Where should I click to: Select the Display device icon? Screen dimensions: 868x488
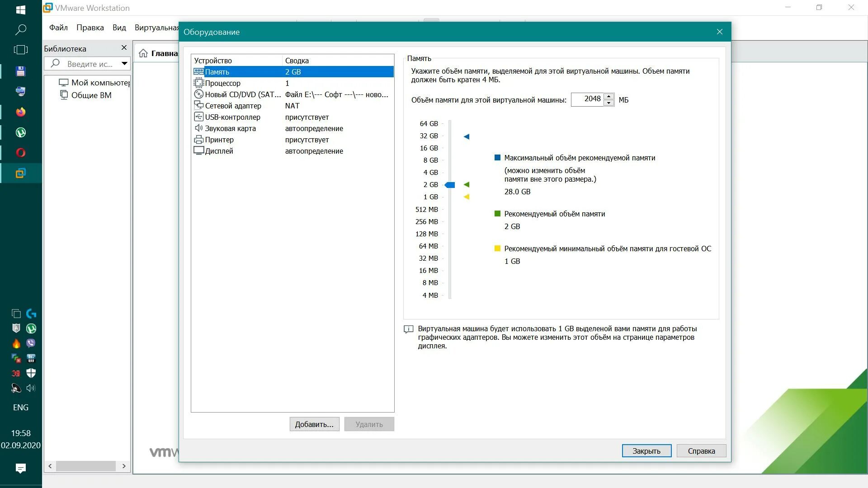click(x=198, y=151)
